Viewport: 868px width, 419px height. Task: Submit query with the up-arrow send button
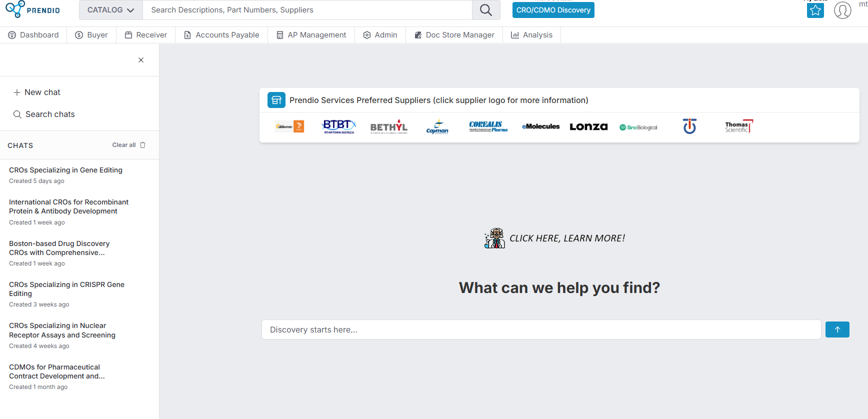click(837, 329)
